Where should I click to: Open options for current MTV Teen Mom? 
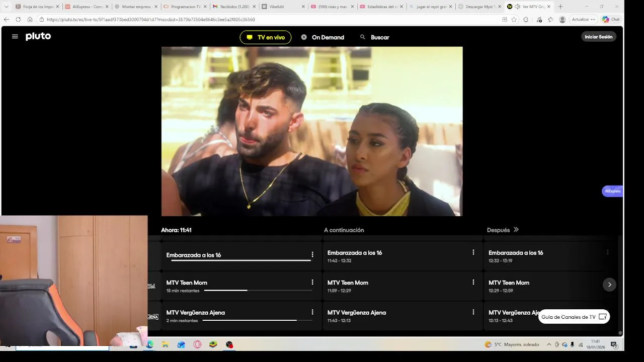(x=312, y=283)
